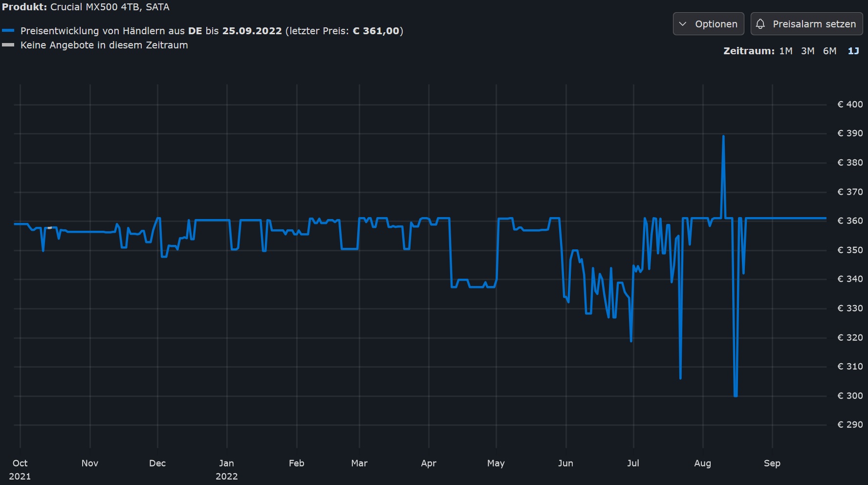Click the late-July price dip near € 305
868x485 pixels.
(680, 378)
